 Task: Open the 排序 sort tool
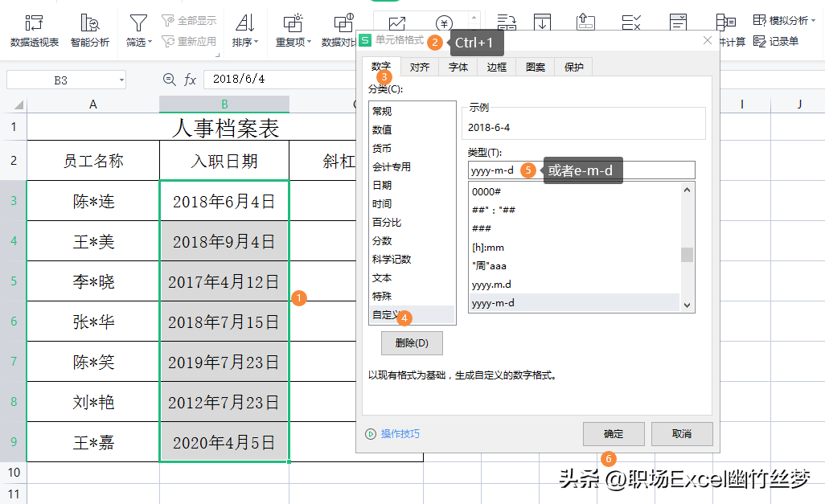(x=245, y=31)
